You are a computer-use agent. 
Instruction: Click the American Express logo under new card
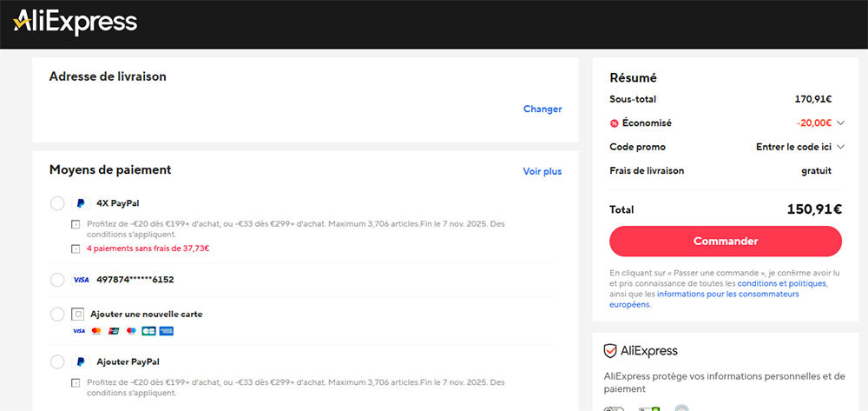point(167,331)
